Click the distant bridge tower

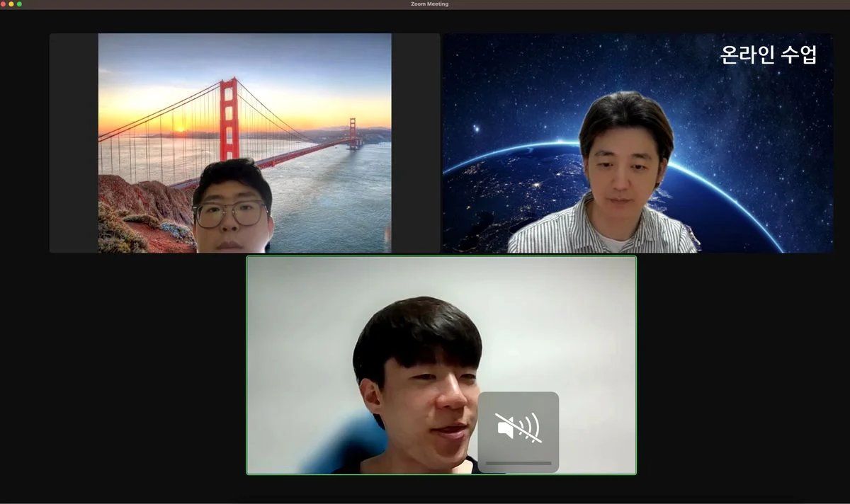pos(352,132)
